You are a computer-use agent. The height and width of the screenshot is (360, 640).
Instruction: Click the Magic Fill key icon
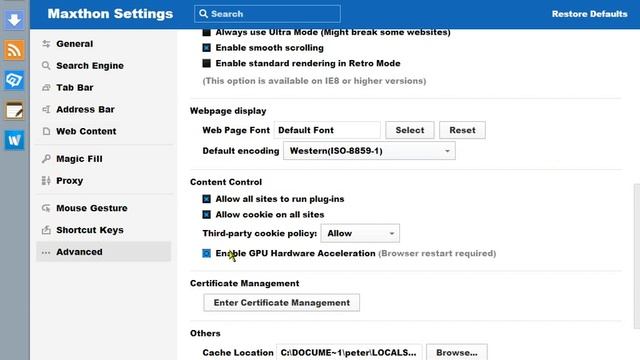click(x=46, y=159)
